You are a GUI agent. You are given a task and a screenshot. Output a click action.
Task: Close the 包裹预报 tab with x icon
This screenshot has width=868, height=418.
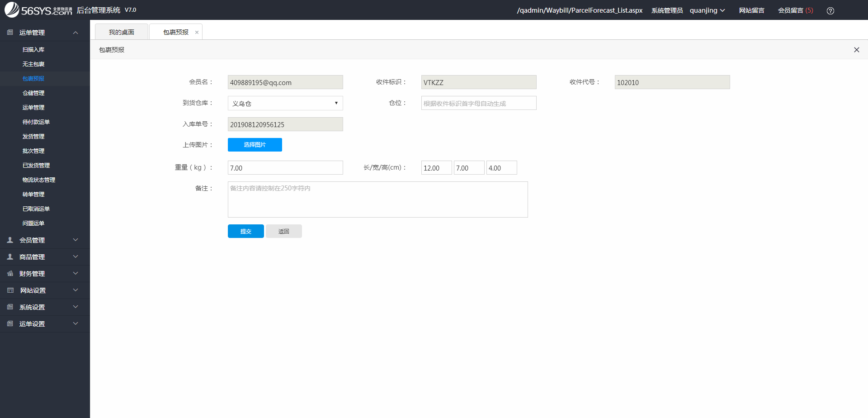pyautogui.click(x=197, y=33)
